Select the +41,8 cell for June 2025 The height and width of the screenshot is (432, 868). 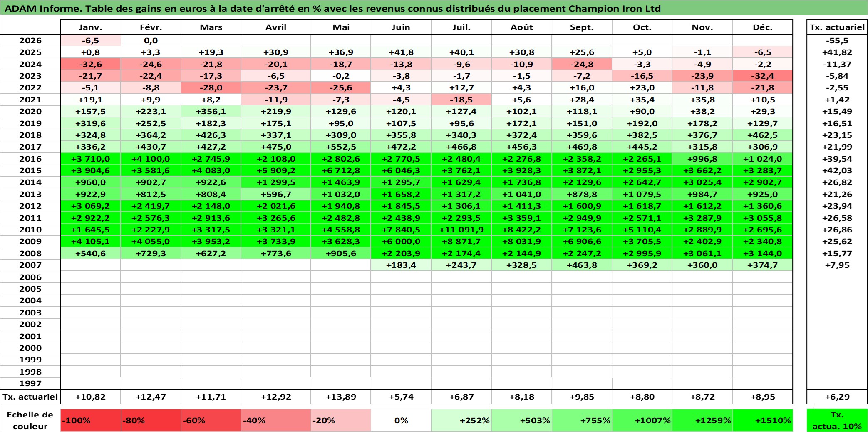[401, 52]
